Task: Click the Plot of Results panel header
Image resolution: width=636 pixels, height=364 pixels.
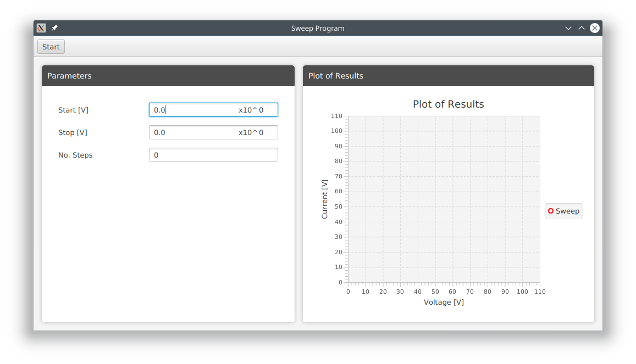Action: pyautogui.click(x=449, y=76)
